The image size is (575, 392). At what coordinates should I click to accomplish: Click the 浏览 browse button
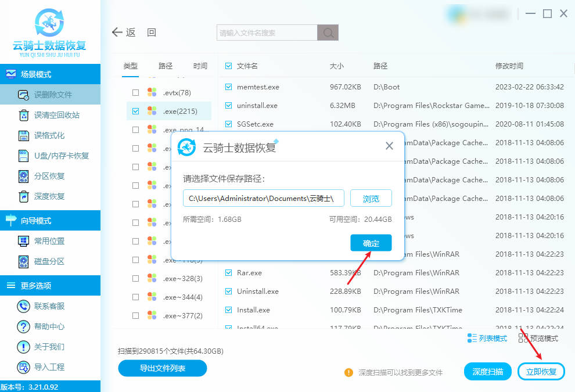(371, 199)
